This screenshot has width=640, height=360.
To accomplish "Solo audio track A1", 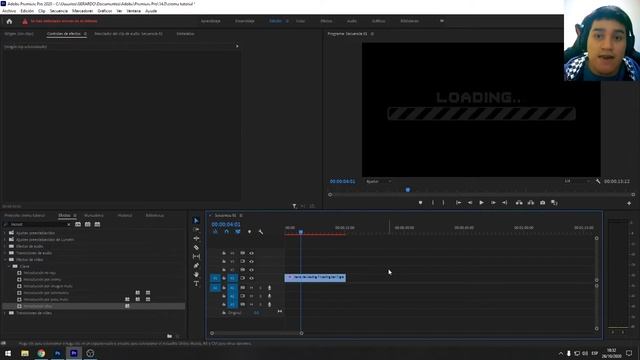I will tap(260, 288).
